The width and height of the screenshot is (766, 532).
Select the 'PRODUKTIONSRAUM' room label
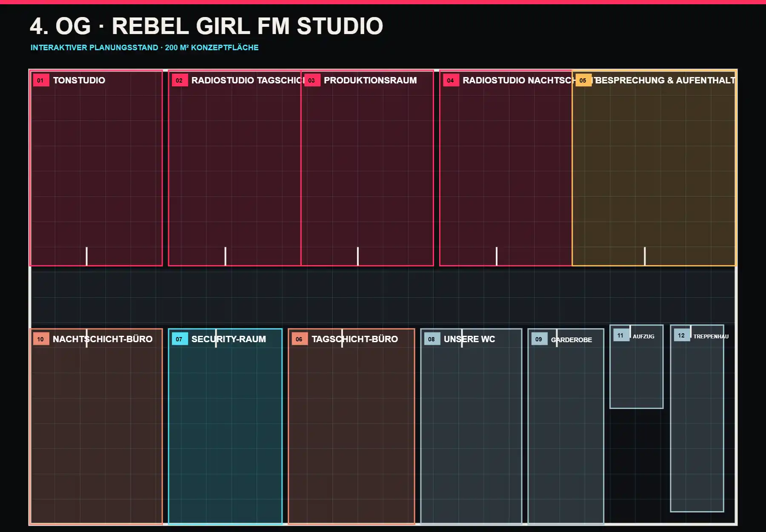coord(370,80)
